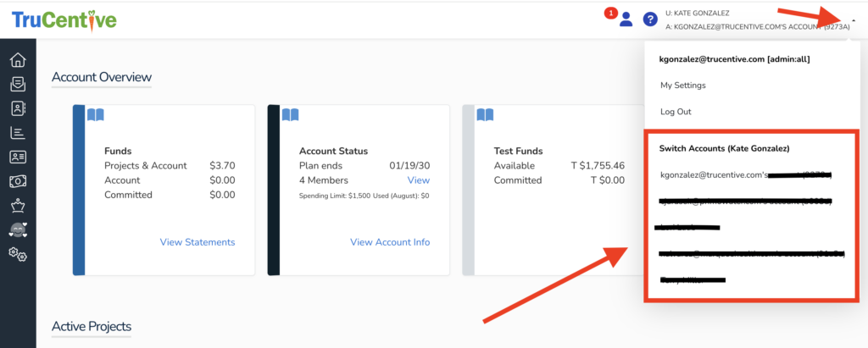Click the crown sidebar icon
Viewport: 868px width, 348px height.
(18, 206)
